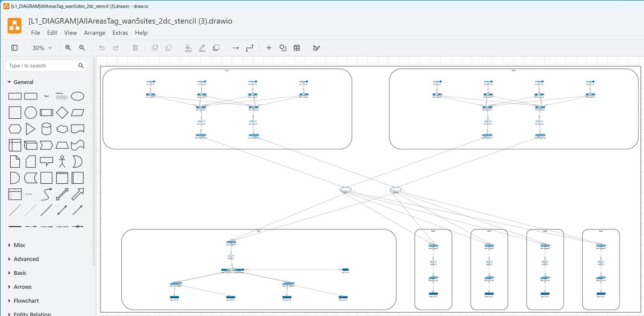Select the diamond shape in General
The width and height of the screenshot is (644, 316).
pyautogui.click(x=62, y=113)
